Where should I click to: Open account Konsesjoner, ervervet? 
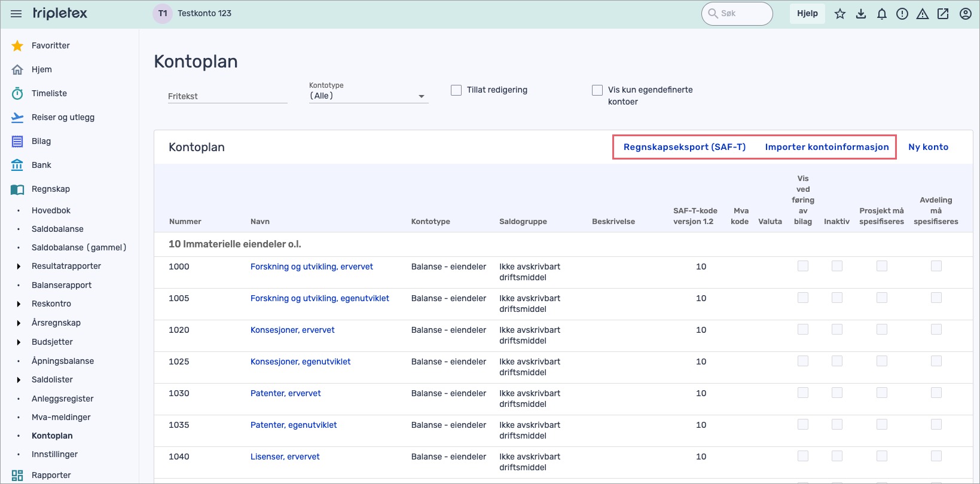tap(292, 330)
